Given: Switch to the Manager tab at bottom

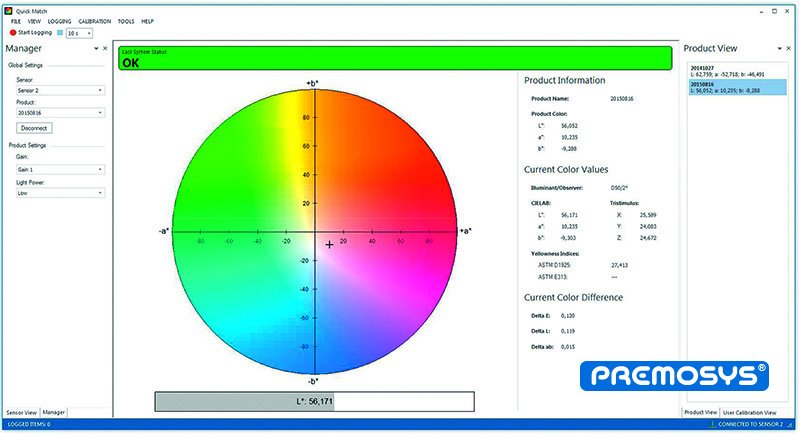Looking at the screenshot, I should tap(54, 412).
